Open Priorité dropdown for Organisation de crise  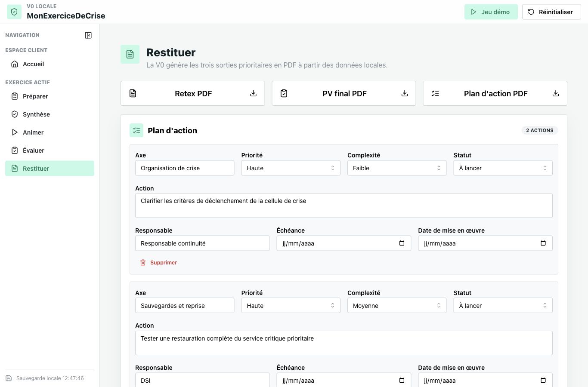[291, 168]
